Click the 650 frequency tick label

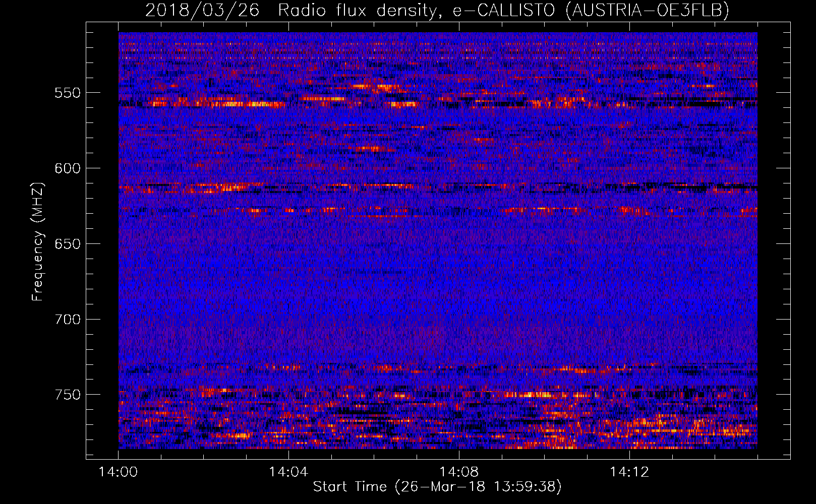point(68,244)
